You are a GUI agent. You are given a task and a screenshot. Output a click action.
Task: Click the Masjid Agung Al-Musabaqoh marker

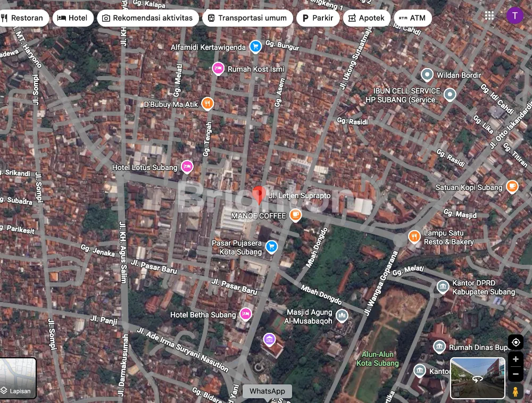click(x=342, y=316)
